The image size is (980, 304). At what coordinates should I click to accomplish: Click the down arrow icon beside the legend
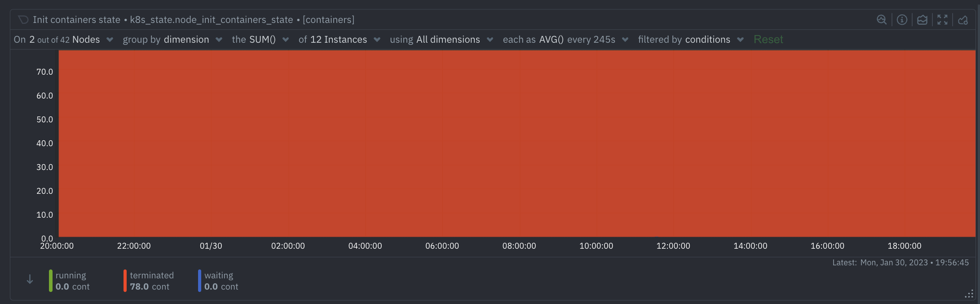[30, 279]
